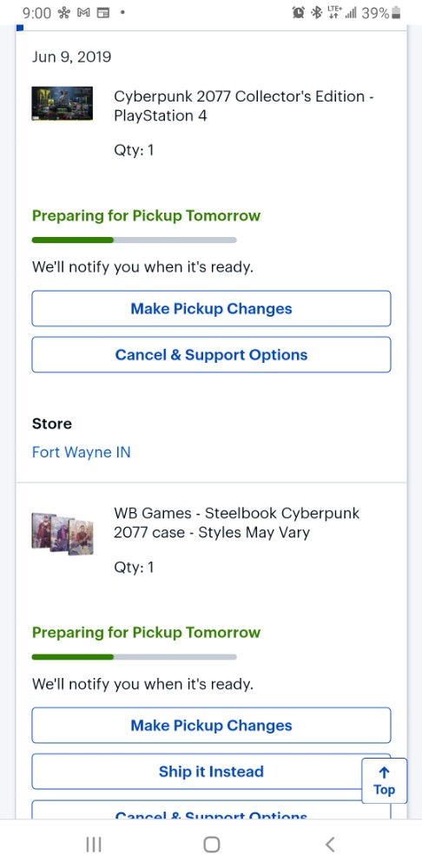422x868 pixels.
Task: Tap the Bluetooth status icon
Action: tap(316, 12)
